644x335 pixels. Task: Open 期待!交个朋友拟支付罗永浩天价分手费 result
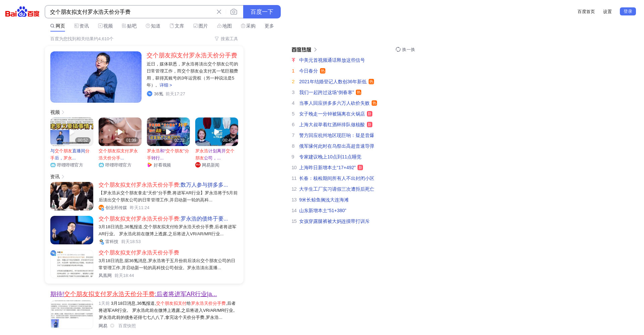pyautogui.click(x=133, y=294)
